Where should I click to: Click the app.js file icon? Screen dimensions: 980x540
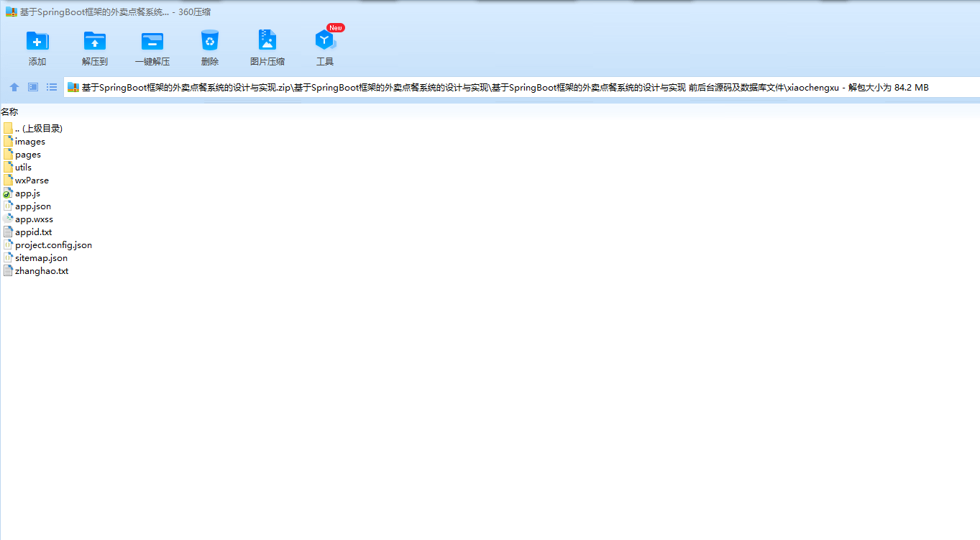8,193
